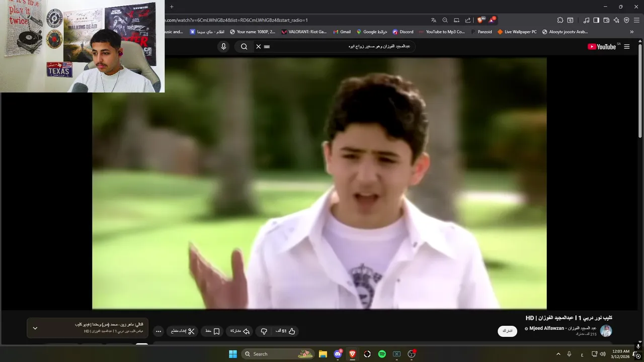Expand the next-up mix panel chevron
The width and height of the screenshot is (644, 362).
point(35,328)
